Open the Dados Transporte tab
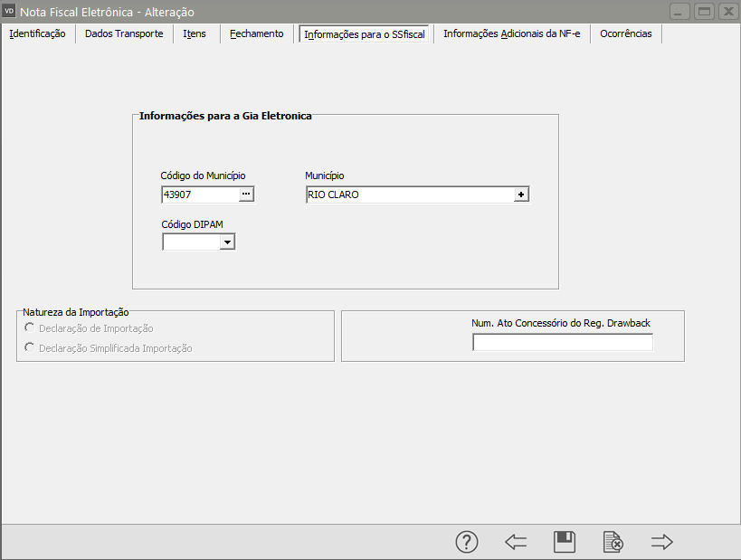The height and width of the screenshot is (560, 741). [124, 34]
